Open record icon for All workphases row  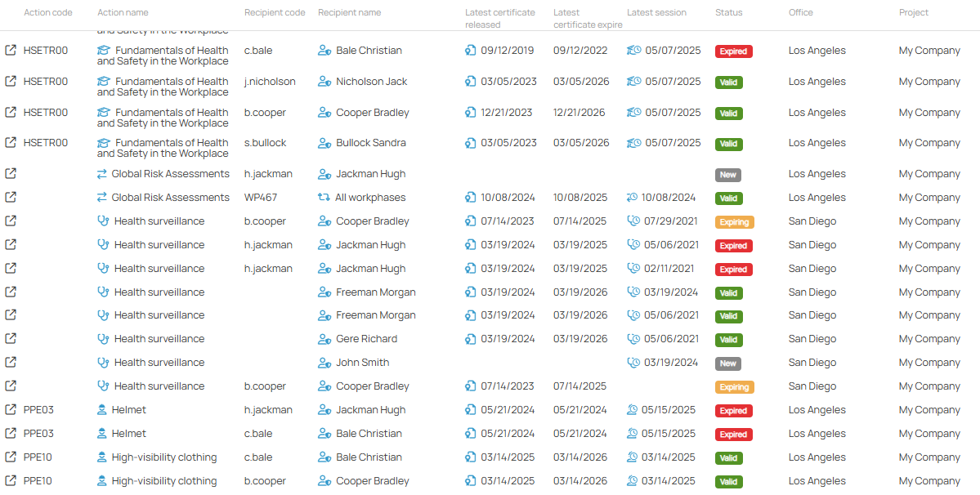(10, 197)
